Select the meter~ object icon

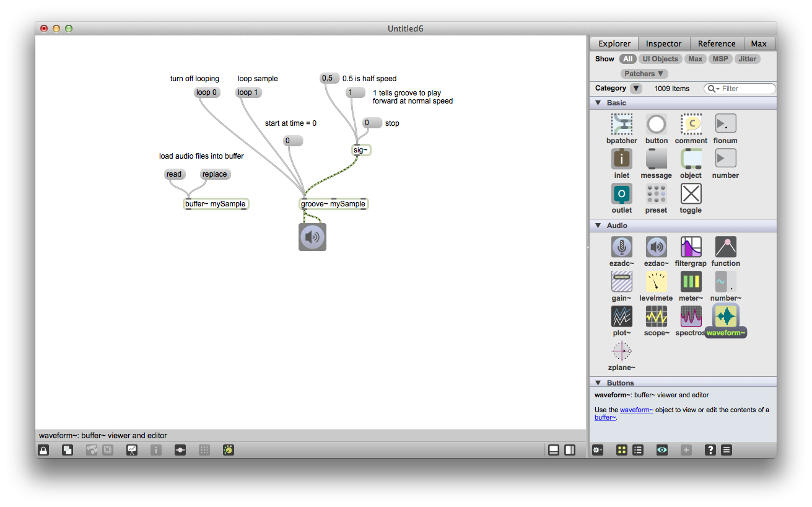pyautogui.click(x=691, y=281)
